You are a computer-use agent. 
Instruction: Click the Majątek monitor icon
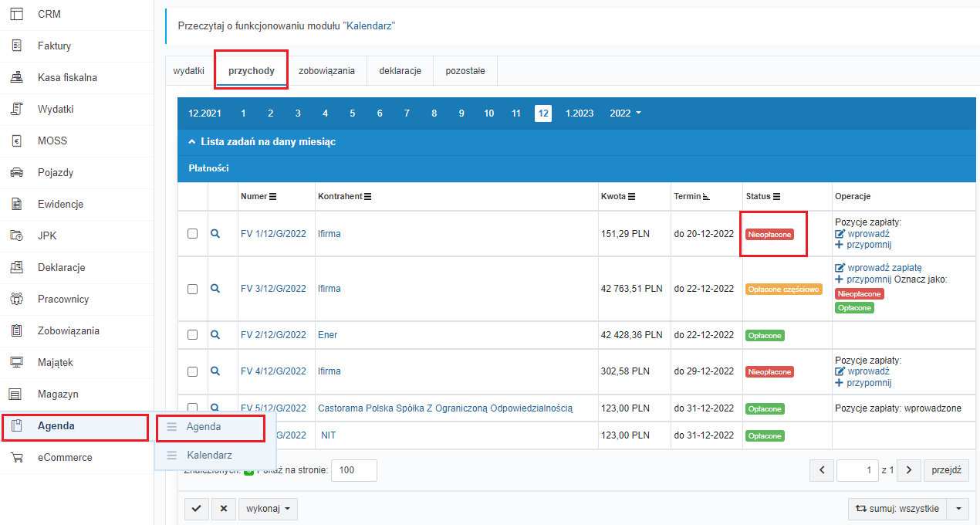pos(16,362)
